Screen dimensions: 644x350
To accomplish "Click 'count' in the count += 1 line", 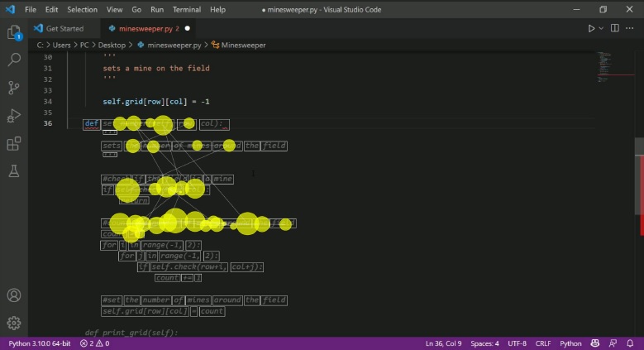I will click(167, 278).
